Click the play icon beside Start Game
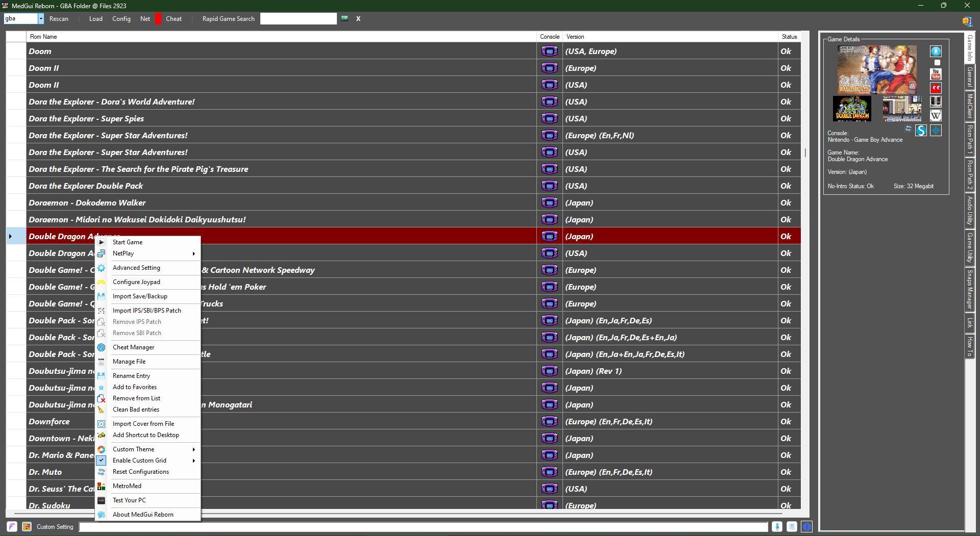Screen dimensions: 980x536 coord(102,242)
